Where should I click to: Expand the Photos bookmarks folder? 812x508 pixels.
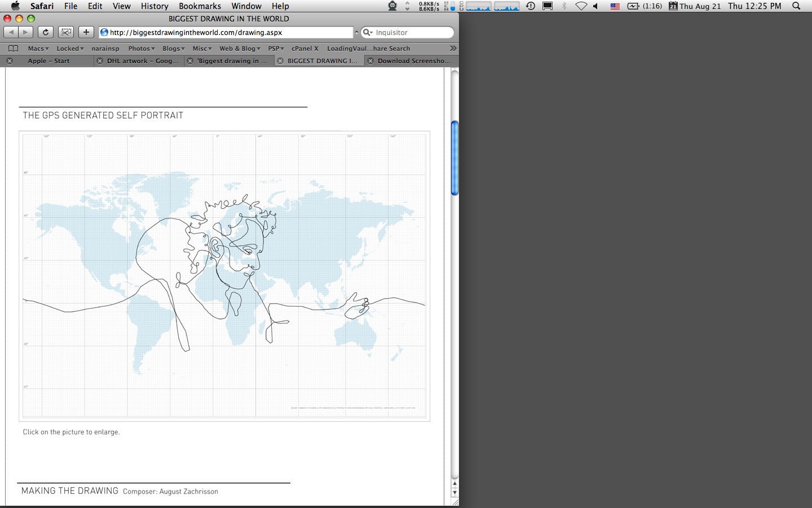point(142,49)
